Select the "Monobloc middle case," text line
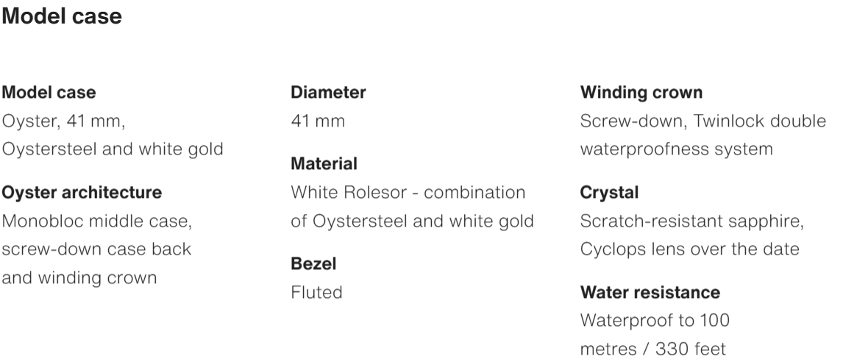Viewport: 868px width, 362px height. (98, 221)
